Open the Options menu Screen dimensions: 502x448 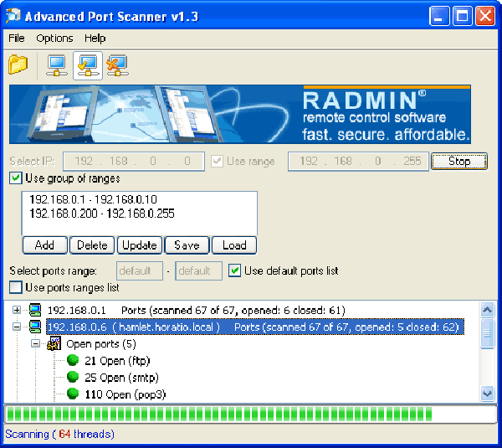pyautogui.click(x=54, y=39)
